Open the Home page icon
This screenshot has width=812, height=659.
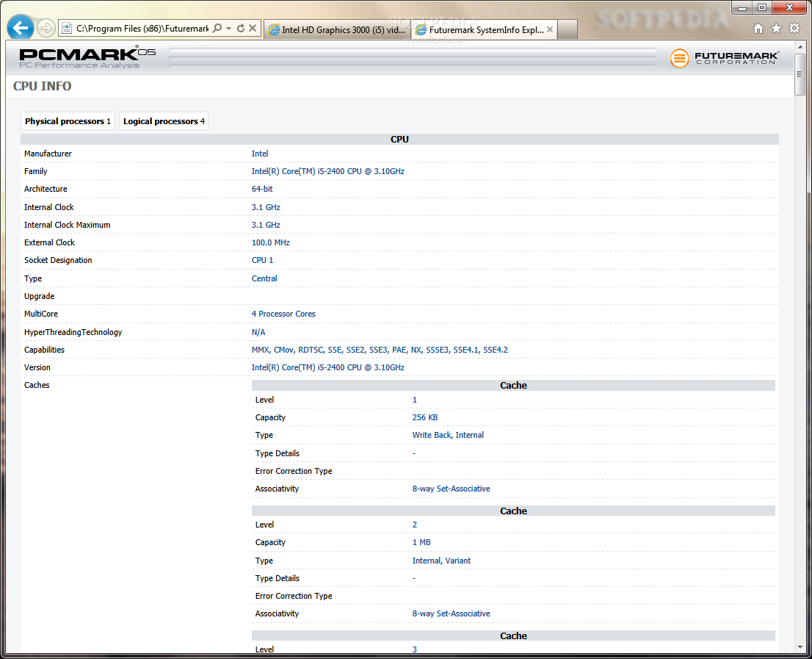[x=758, y=29]
